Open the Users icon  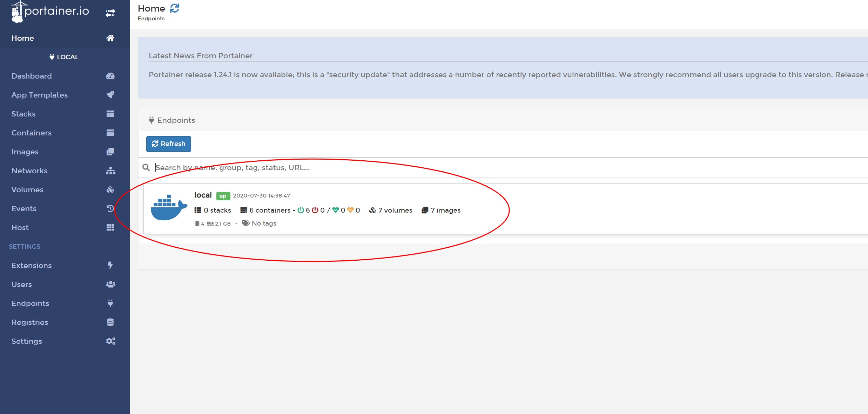point(110,284)
